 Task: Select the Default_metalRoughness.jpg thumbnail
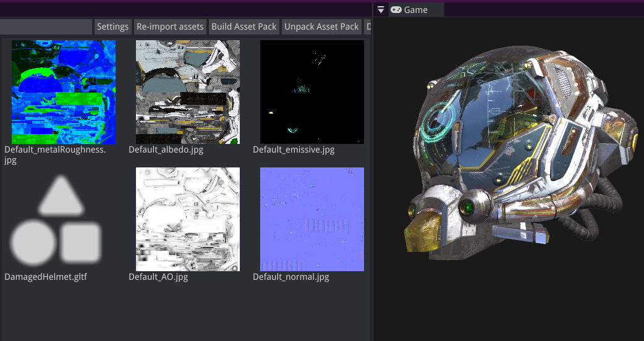pos(64,92)
